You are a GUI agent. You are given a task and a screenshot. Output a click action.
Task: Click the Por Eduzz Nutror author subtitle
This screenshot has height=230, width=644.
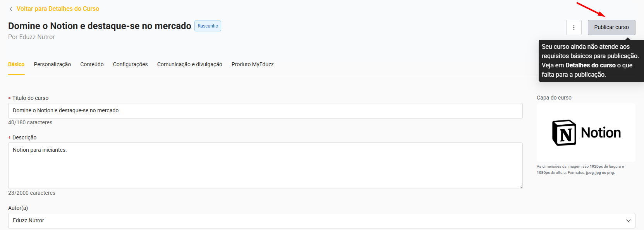click(31, 37)
